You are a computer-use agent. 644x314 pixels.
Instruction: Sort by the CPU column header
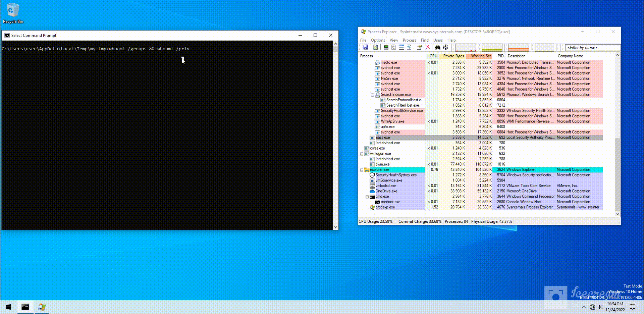coord(433,56)
